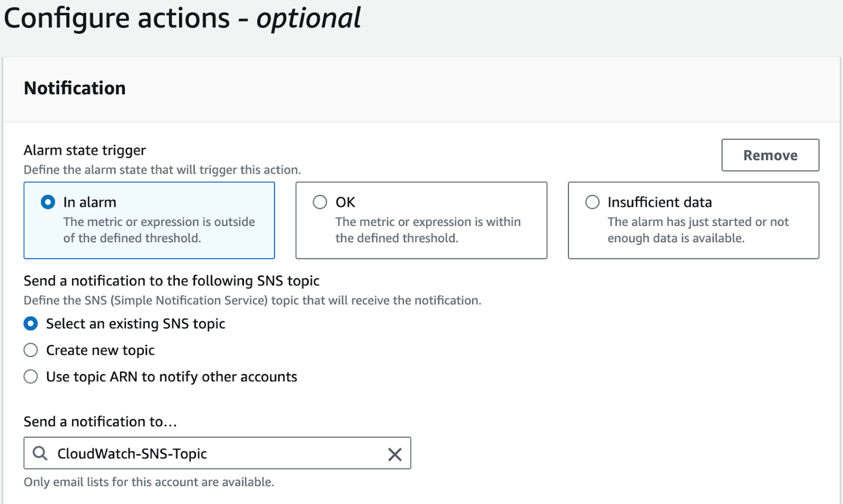The height and width of the screenshot is (504, 843).
Task: Click the OK state card
Action: (x=421, y=221)
